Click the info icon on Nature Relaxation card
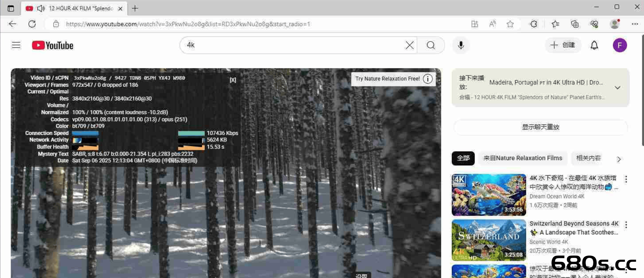The height and width of the screenshot is (278, 644). pos(428,79)
